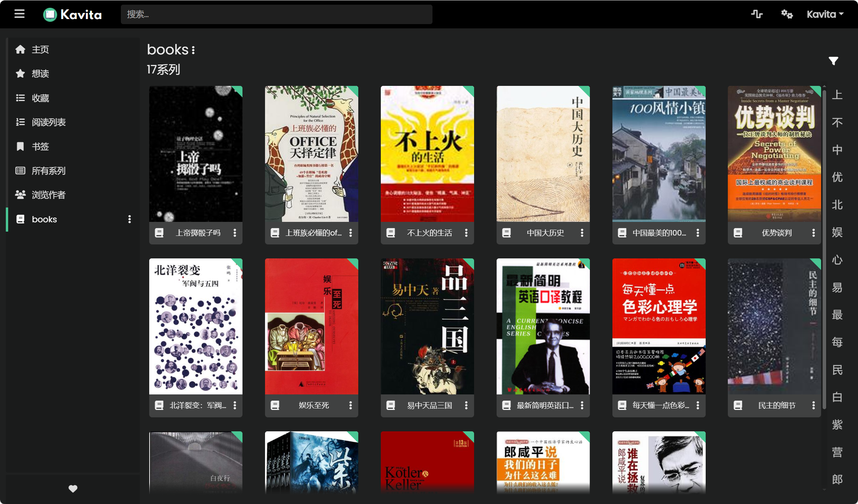This screenshot has width=858, height=504.
Task: Expand the Kavita user dropdown
Action: (x=825, y=14)
